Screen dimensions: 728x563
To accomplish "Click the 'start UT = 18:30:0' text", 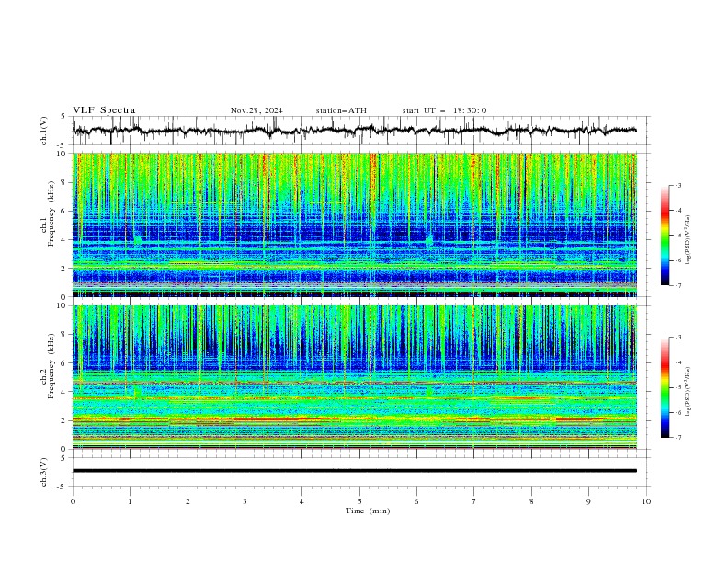I will pos(444,110).
